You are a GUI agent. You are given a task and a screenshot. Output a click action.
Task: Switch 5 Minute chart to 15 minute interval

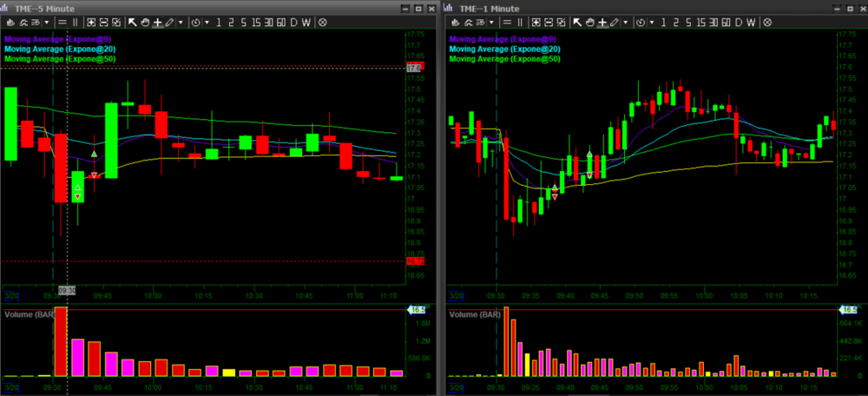click(255, 22)
